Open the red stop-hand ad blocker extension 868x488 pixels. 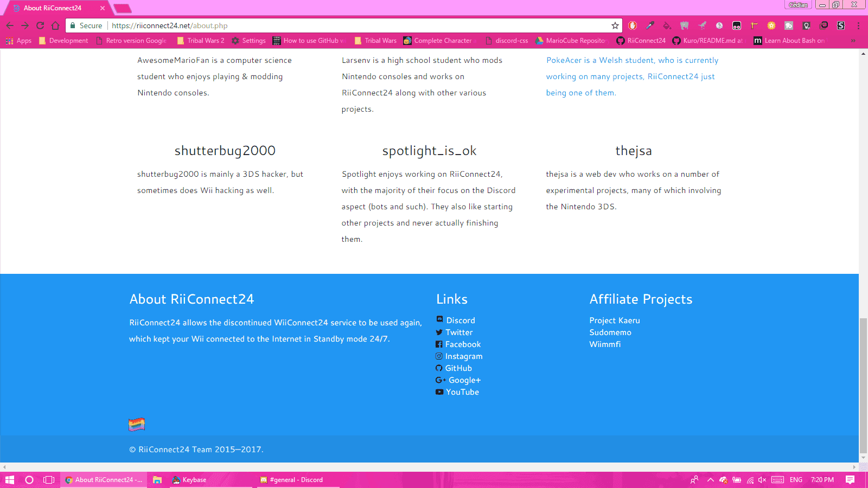[633, 25]
